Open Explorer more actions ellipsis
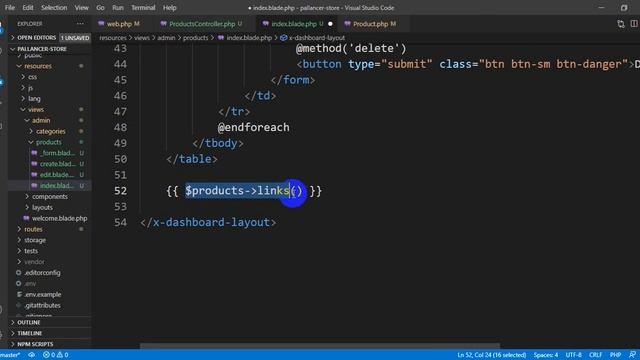 click(80, 24)
